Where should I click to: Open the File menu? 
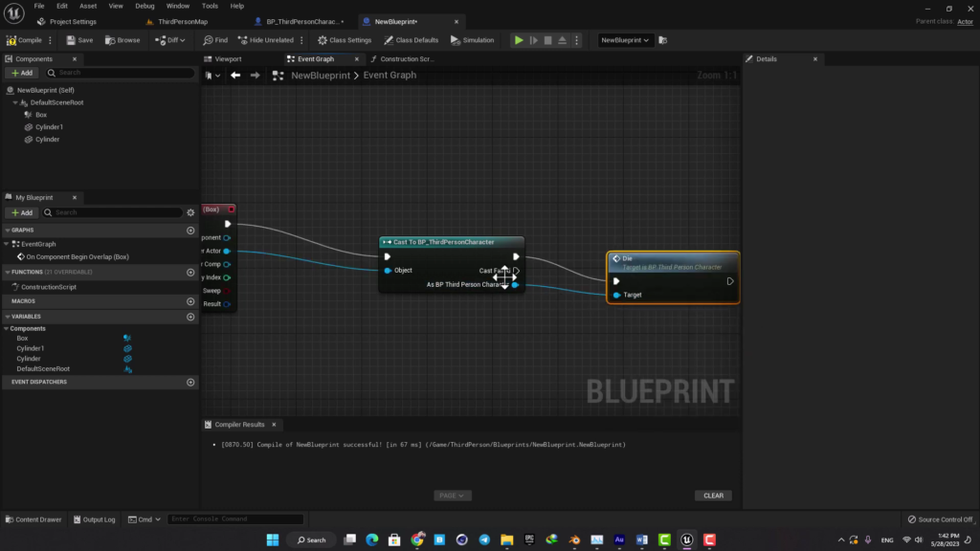[38, 6]
